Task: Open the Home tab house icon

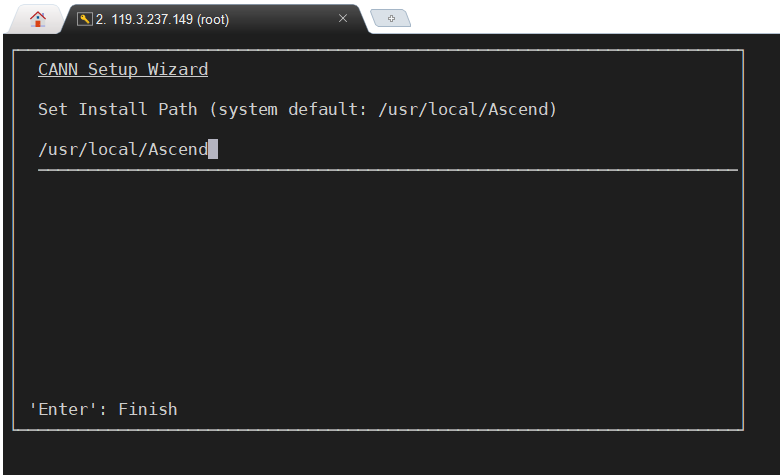Action: [38, 19]
